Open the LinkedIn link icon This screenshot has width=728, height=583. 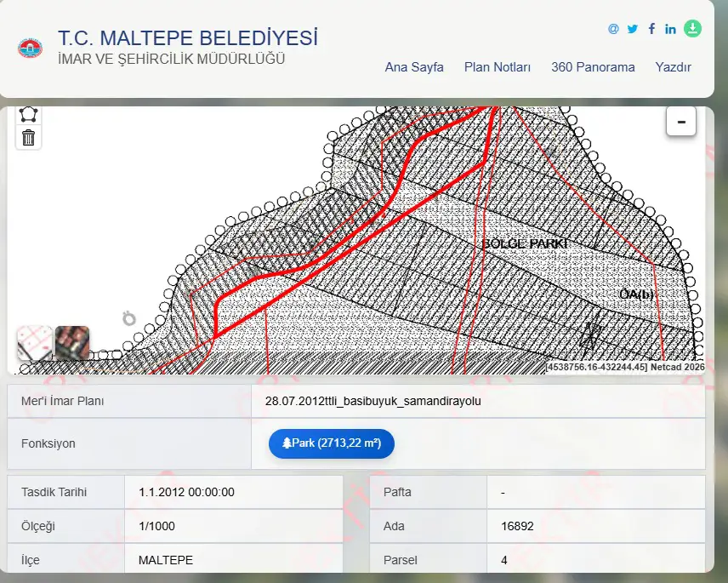pos(670,29)
